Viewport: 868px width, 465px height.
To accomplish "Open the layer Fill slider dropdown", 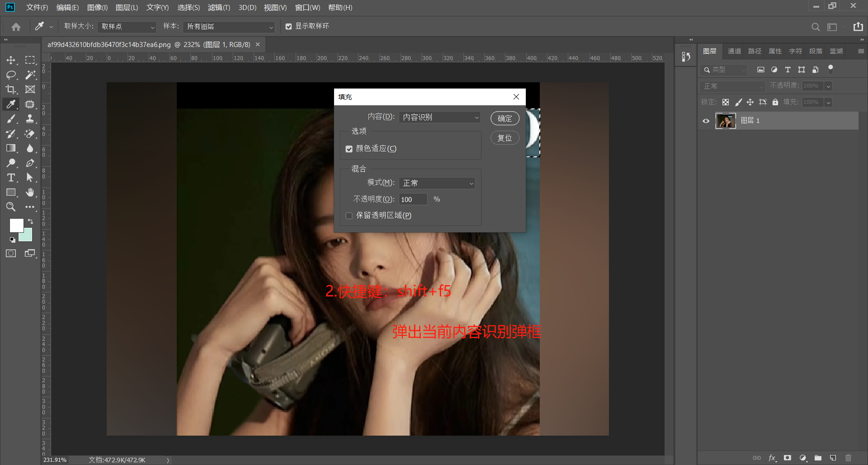I will pos(828,102).
